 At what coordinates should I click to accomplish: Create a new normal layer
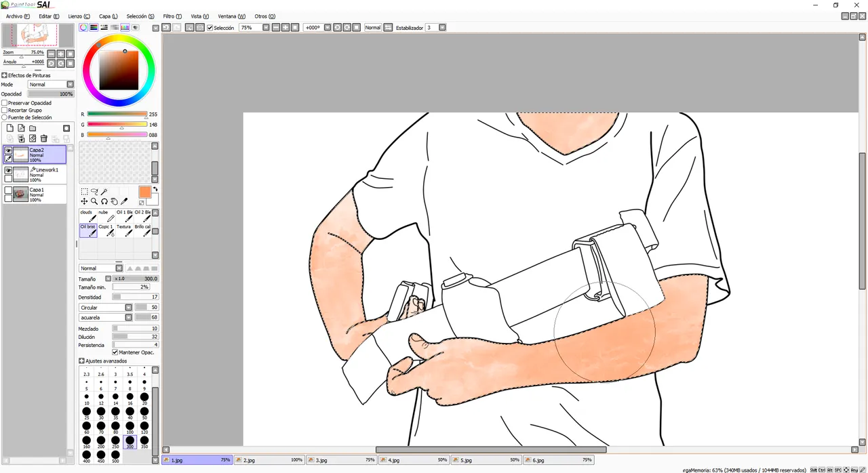[x=9, y=128]
